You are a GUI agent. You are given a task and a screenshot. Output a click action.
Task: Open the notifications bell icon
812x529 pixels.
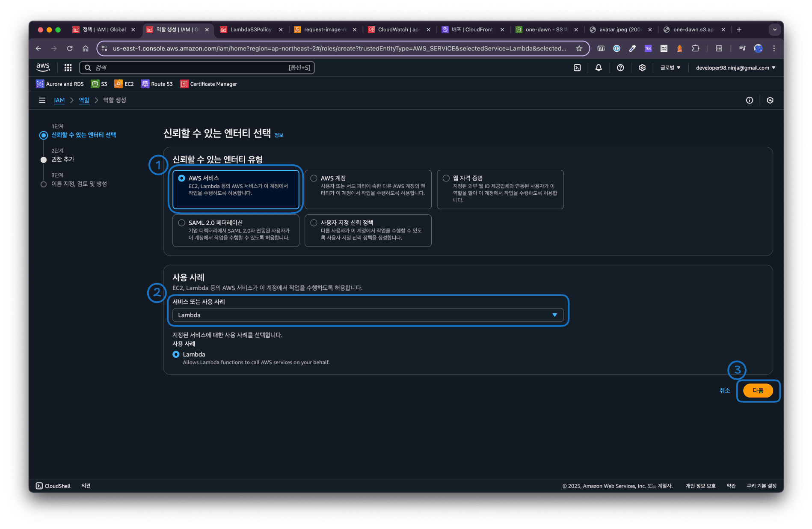tap(599, 68)
